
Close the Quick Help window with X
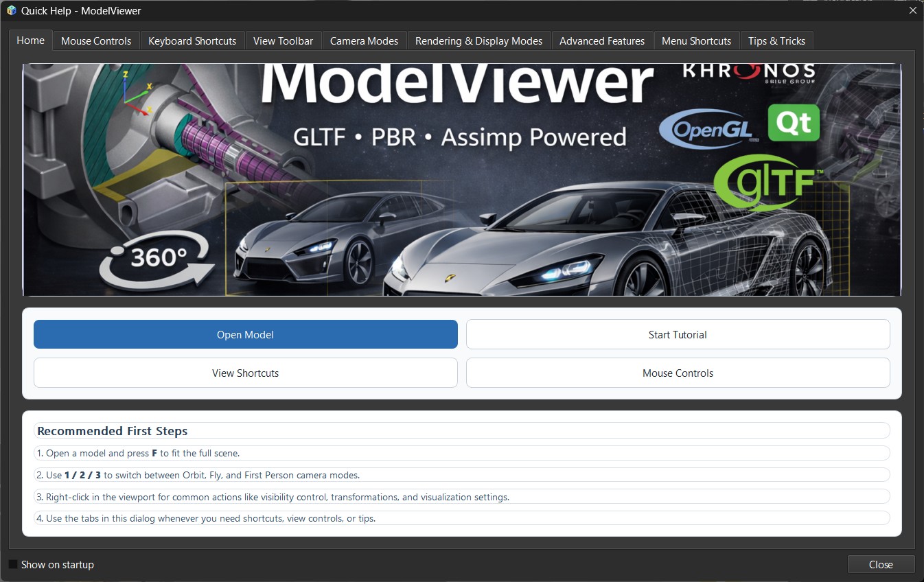pos(912,10)
